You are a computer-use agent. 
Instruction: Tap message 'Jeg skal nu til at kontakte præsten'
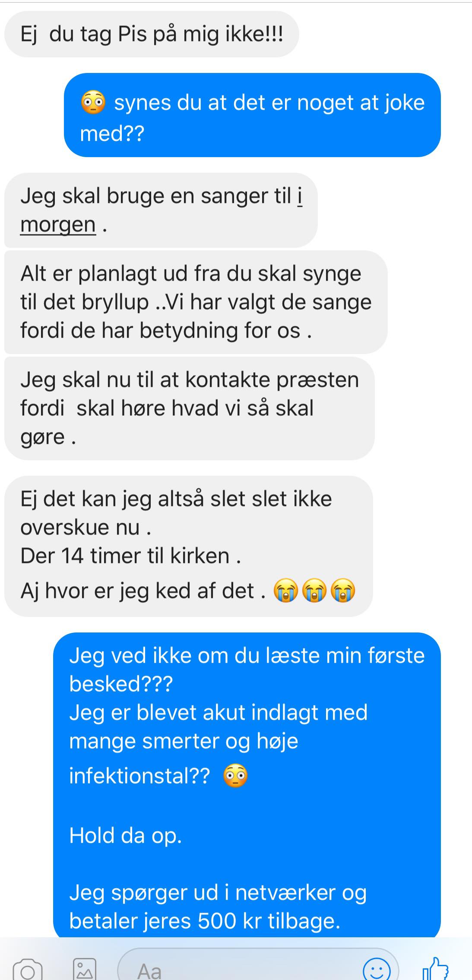[x=189, y=408]
